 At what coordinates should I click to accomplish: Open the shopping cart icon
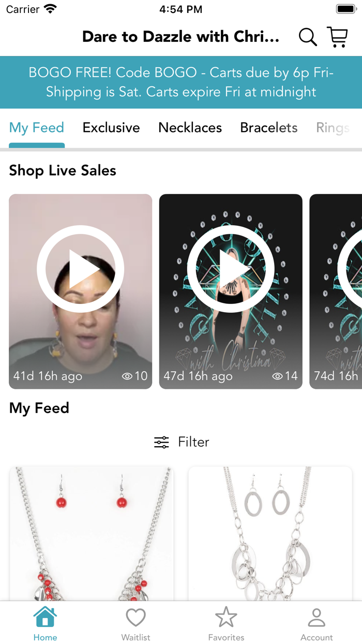pos(337,37)
